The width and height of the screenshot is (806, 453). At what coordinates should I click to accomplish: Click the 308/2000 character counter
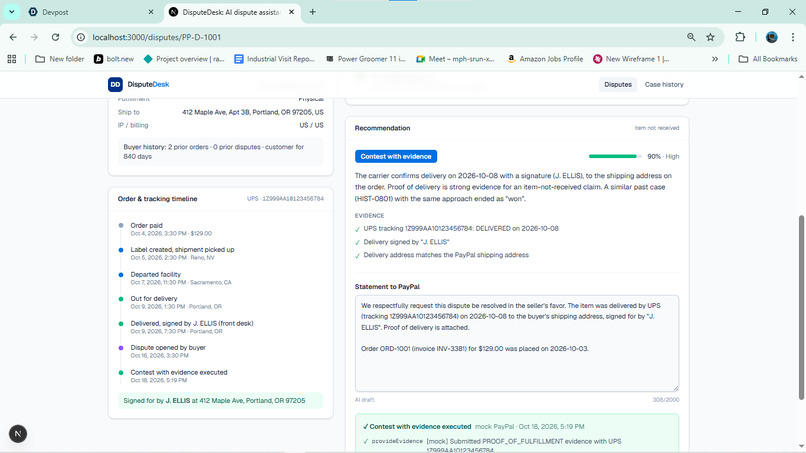click(666, 400)
